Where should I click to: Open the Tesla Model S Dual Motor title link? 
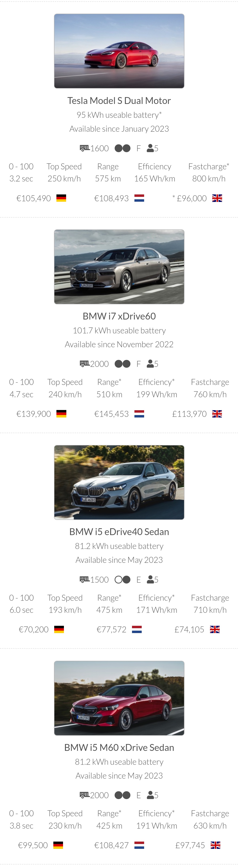click(119, 100)
